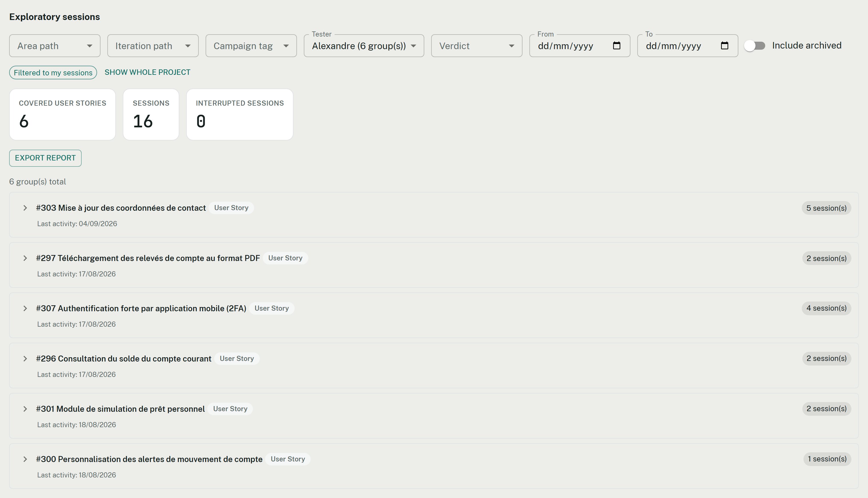Click the 2 session(s) badge for #296
This screenshot has height=498, width=868.
[x=827, y=358]
